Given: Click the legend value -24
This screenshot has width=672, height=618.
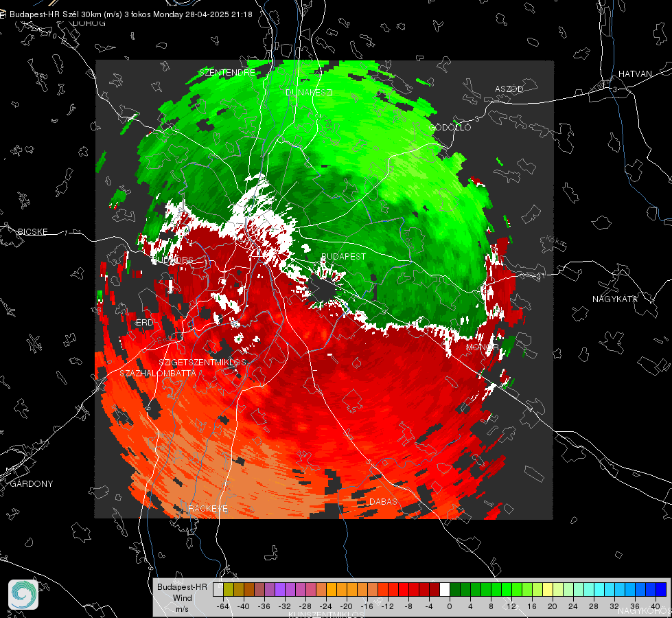Looking at the screenshot, I should pos(326,607).
